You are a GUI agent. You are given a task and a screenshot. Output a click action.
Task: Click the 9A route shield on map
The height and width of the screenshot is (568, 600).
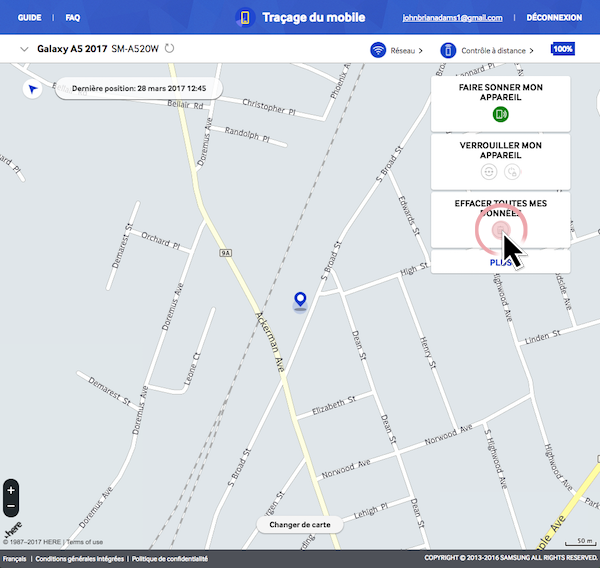pos(226,253)
